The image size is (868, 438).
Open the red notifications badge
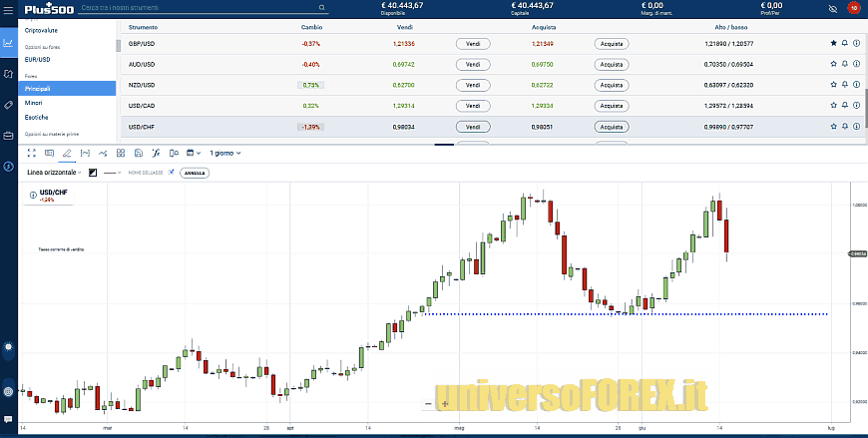pos(853,8)
